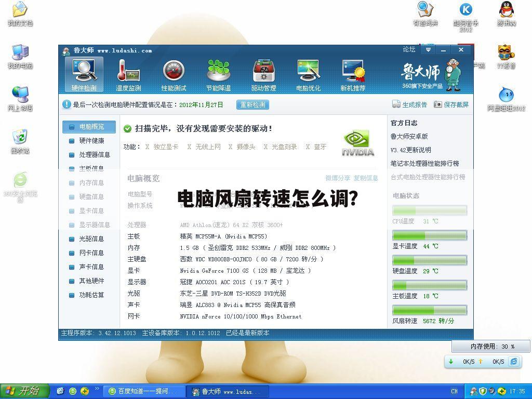Click the 风扇转速 fan speed bar
This screenshot has width=532, height=399.
coord(430,310)
